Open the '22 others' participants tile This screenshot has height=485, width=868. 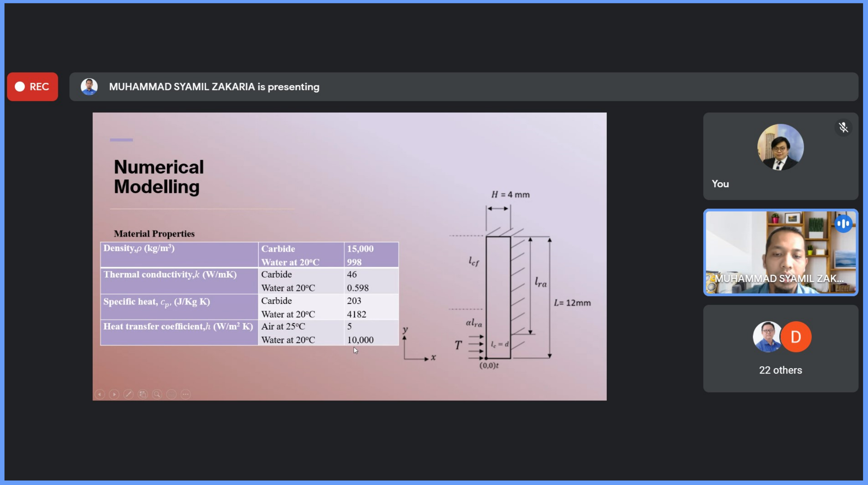point(780,370)
